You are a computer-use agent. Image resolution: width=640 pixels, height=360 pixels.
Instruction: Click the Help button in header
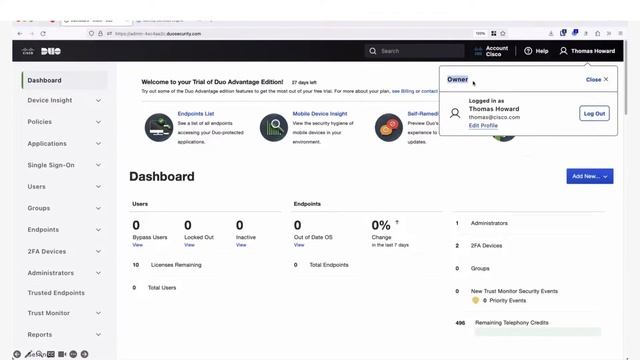tap(536, 51)
